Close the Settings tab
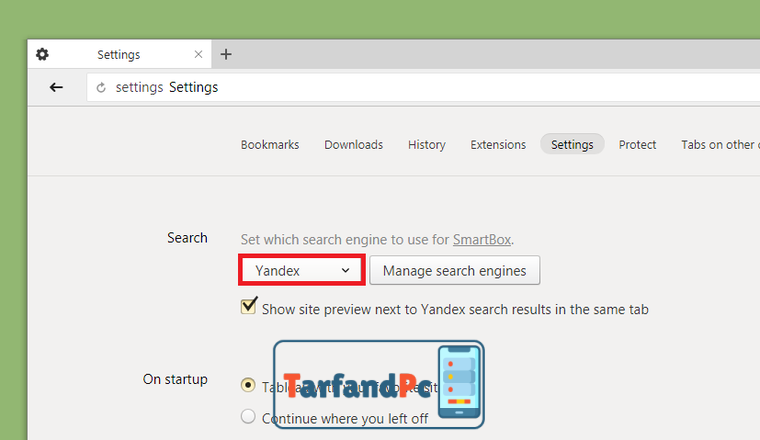Image resolution: width=760 pixels, height=440 pixels. 198,54
